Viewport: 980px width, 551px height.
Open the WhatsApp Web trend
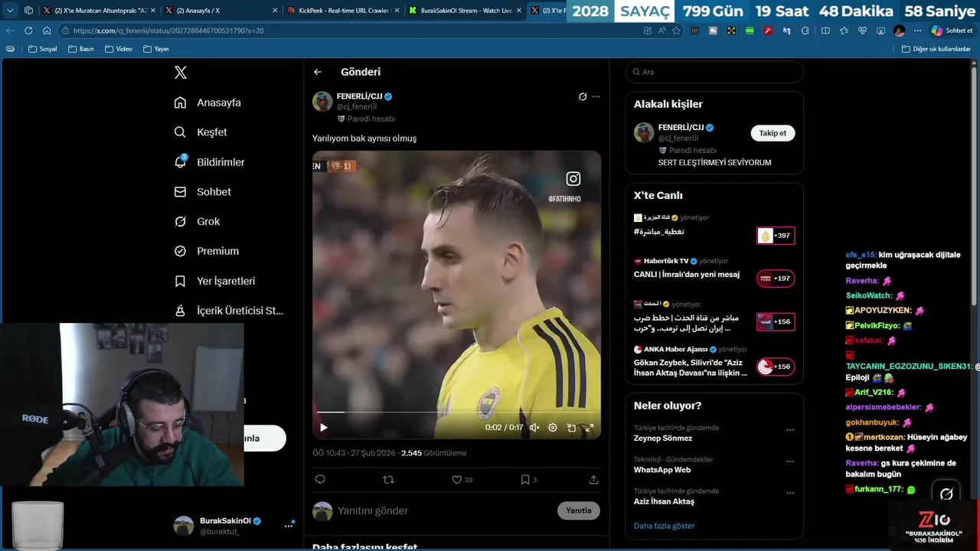click(x=662, y=470)
